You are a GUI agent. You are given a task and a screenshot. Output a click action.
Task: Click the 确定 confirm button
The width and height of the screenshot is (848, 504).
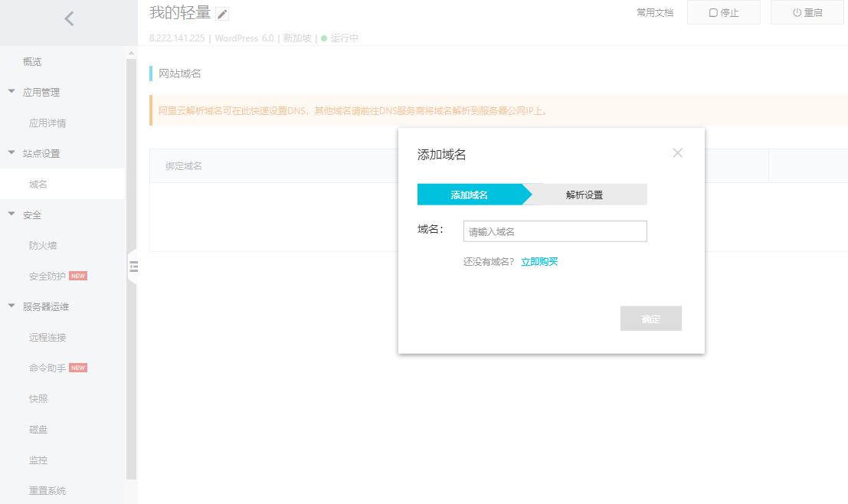(x=650, y=319)
